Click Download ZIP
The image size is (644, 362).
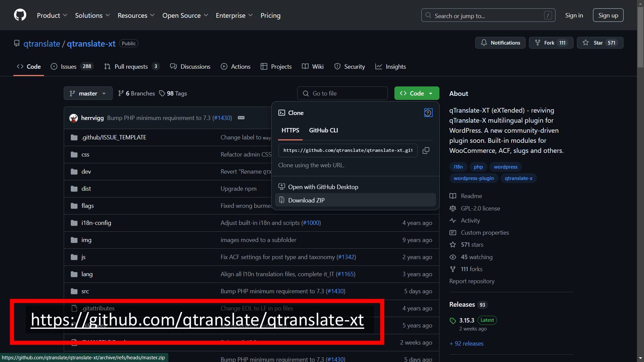point(355,200)
